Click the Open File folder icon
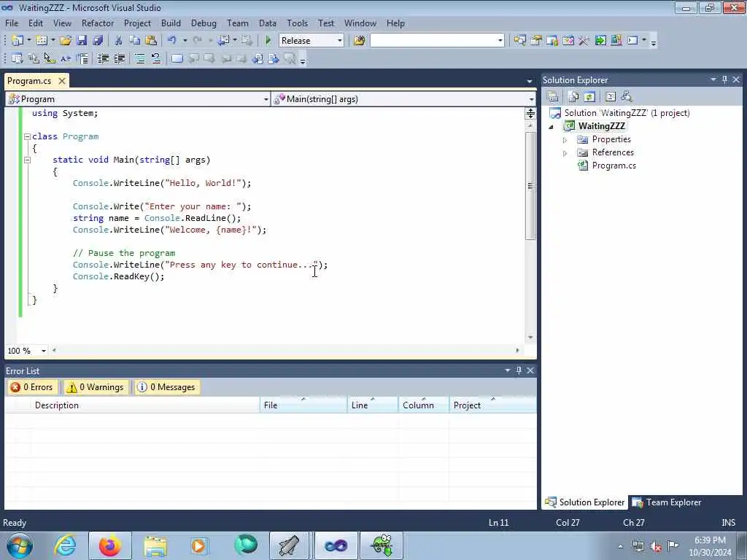This screenshot has height=560, width=747. (65, 41)
